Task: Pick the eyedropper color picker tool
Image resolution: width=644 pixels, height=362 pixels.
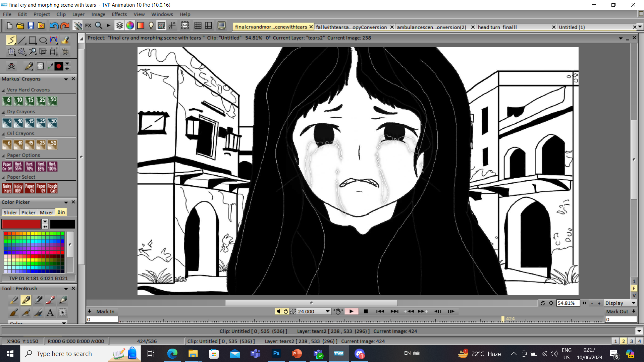Action: point(50,66)
